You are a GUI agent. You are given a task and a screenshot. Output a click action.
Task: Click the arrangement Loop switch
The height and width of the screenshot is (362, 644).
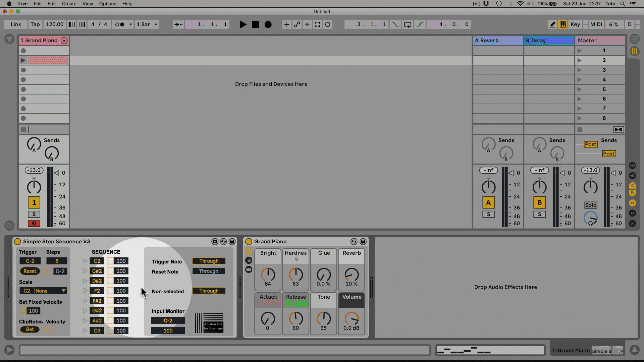coord(408,24)
